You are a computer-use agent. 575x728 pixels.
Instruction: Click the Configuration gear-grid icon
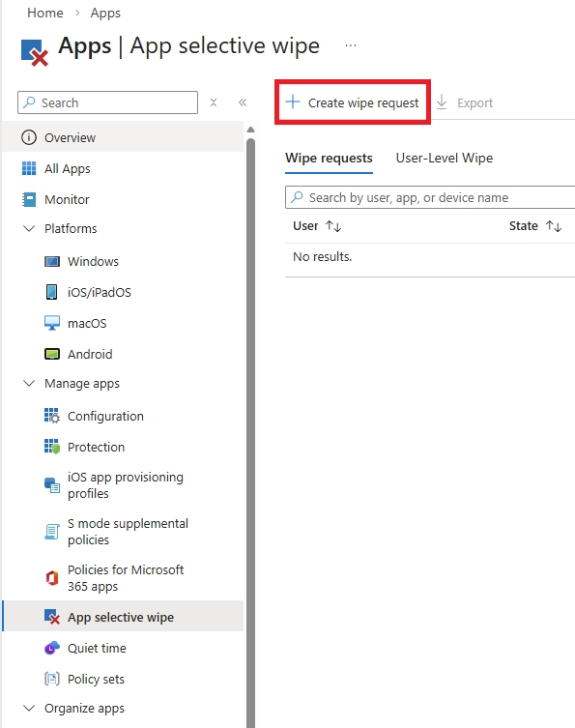pos(52,416)
